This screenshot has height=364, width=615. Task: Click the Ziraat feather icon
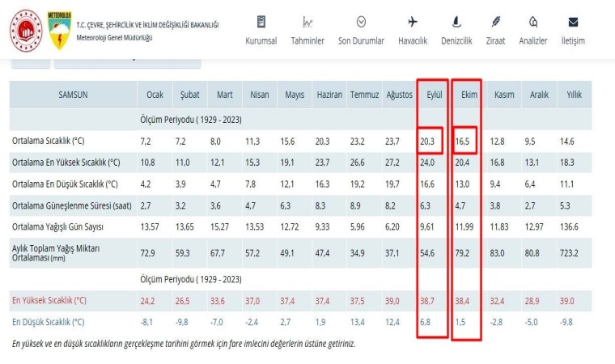point(496,22)
